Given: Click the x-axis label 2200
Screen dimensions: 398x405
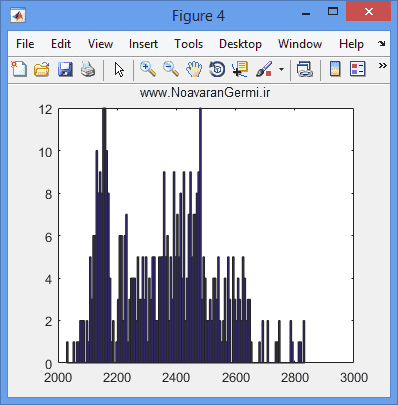Looking at the screenshot, I should click(117, 378).
